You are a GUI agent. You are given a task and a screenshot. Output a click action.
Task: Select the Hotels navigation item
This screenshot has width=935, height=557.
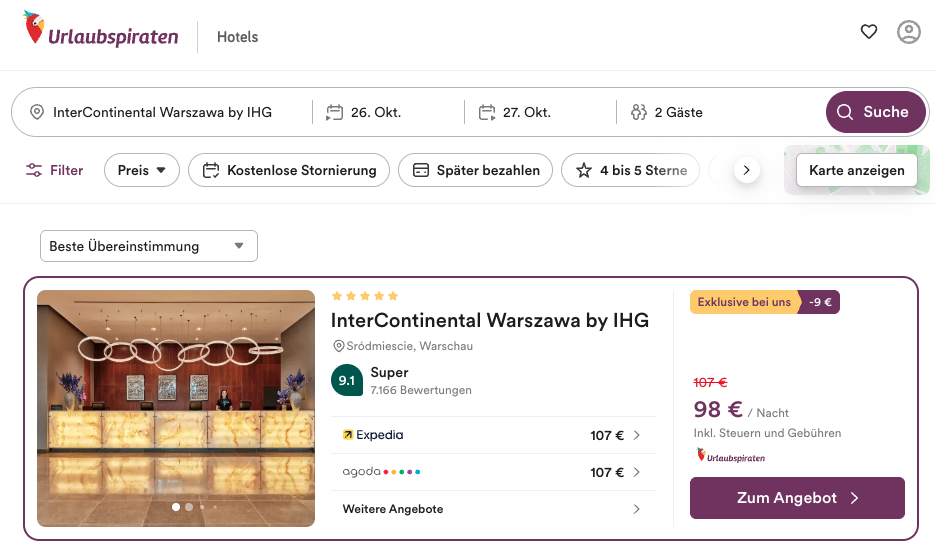237,37
